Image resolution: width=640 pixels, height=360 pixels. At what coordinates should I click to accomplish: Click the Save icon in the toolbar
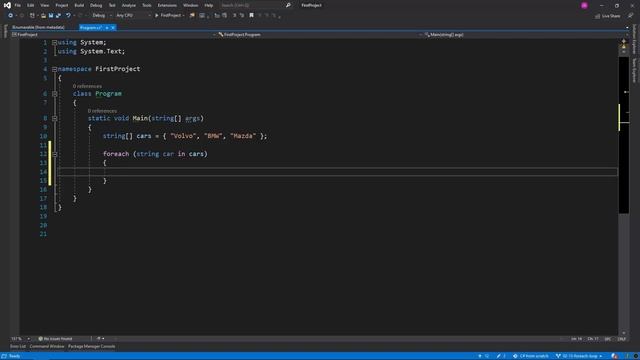click(51, 16)
